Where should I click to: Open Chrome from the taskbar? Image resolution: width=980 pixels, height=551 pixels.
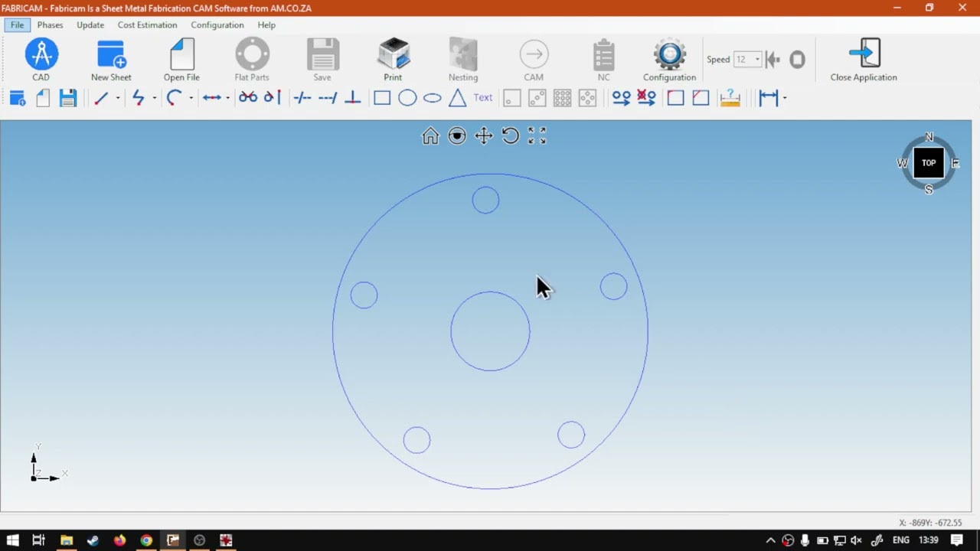[x=146, y=540]
